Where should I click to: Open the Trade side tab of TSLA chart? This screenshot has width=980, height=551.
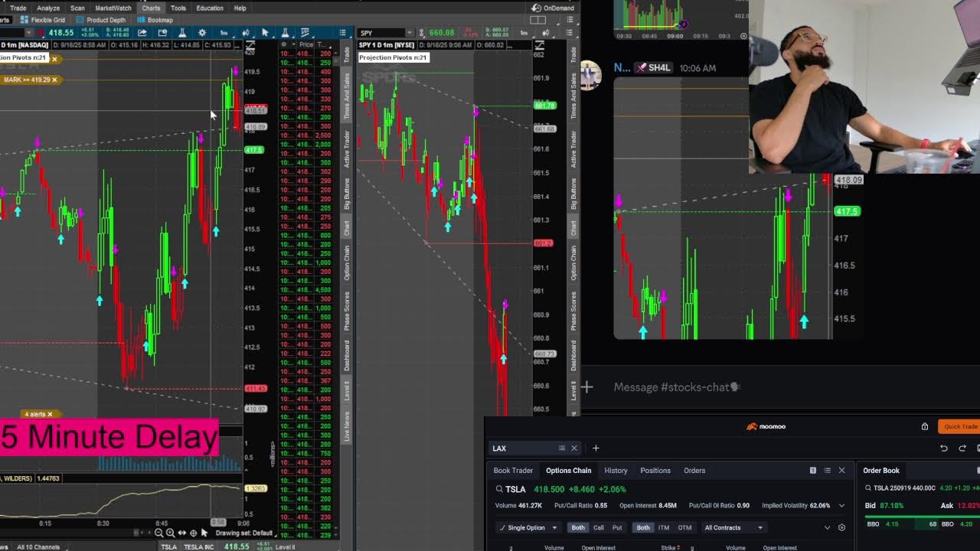coord(346,55)
